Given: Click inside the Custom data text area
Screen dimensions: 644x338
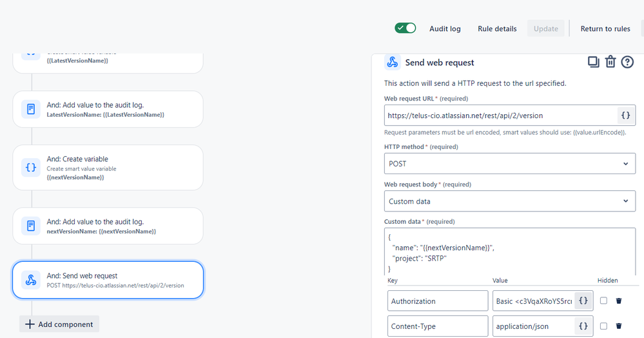Looking at the screenshot, I should pos(510,252).
